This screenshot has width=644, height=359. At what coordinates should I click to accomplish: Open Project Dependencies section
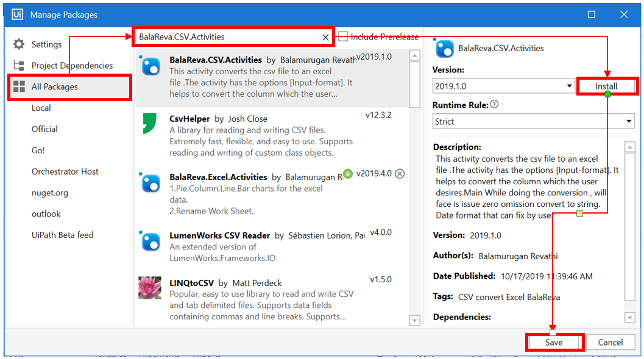pyautogui.click(x=72, y=66)
